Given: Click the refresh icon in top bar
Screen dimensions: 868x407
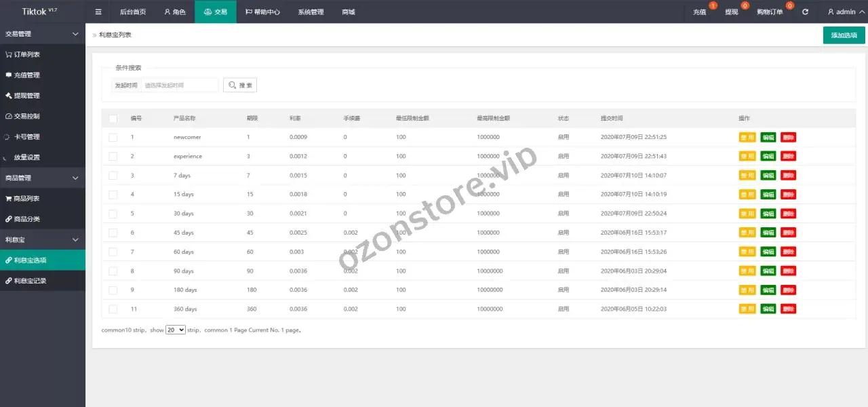Looking at the screenshot, I should click(805, 12).
